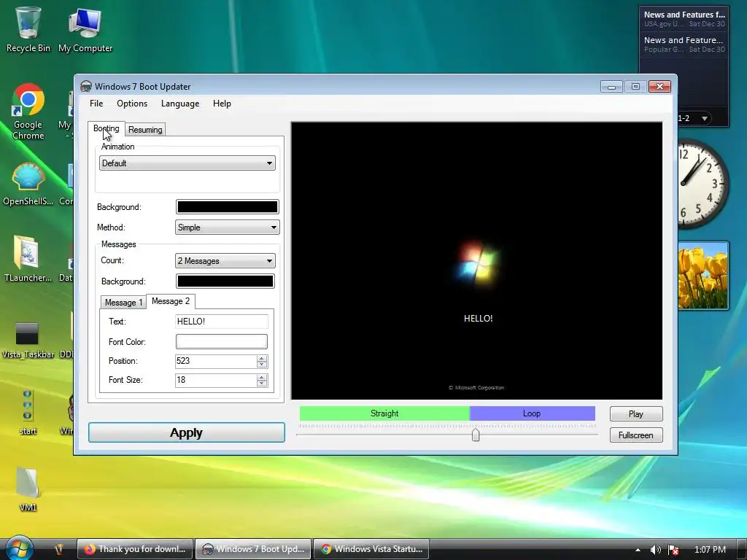The width and height of the screenshot is (747, 560).
Task: Open the Help menu
Action: point(222,104)
